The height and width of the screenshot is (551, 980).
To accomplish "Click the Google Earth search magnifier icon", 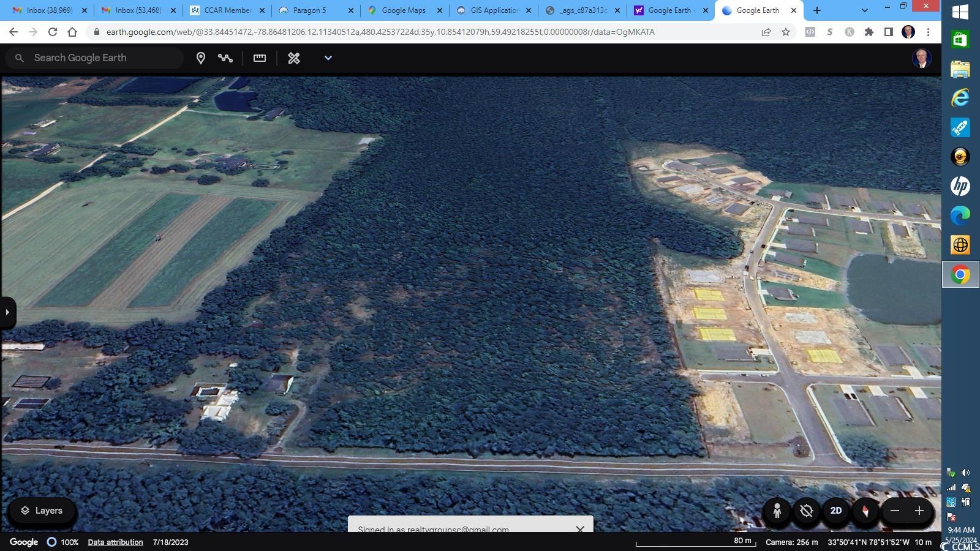I will (x=20, y=58).
